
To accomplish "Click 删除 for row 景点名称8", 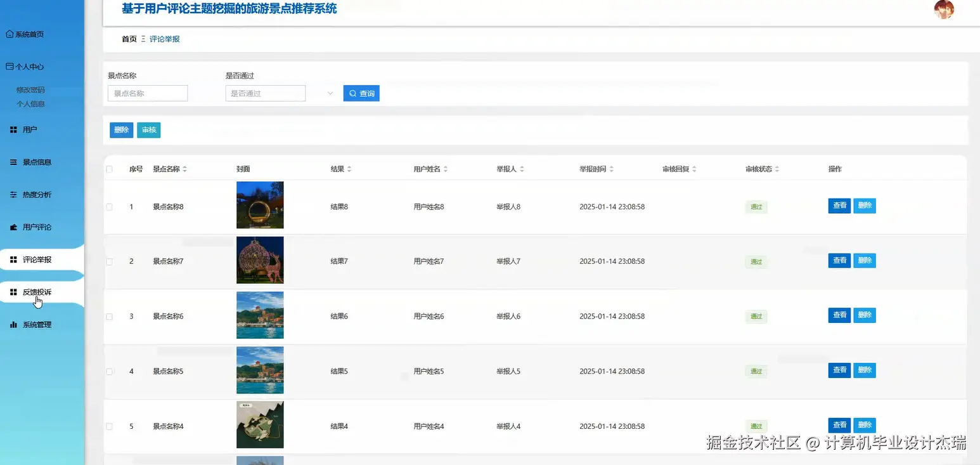I will (x=865, y=206).
